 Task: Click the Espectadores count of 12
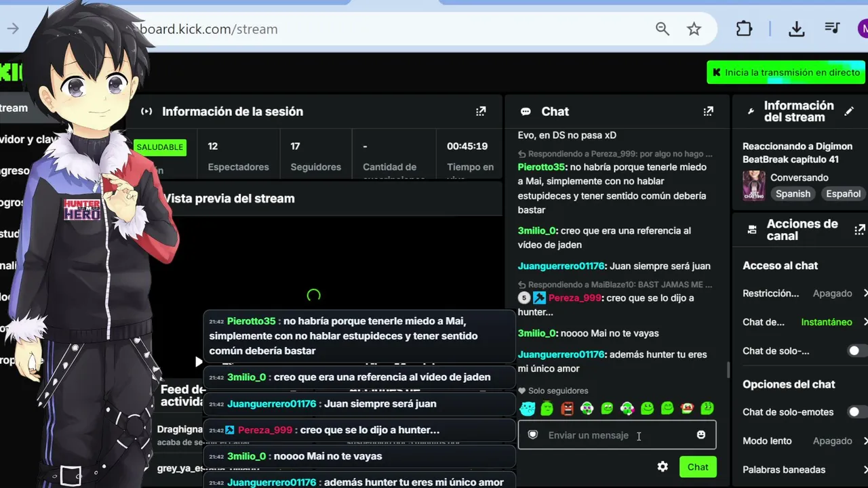tap(213, 146)
